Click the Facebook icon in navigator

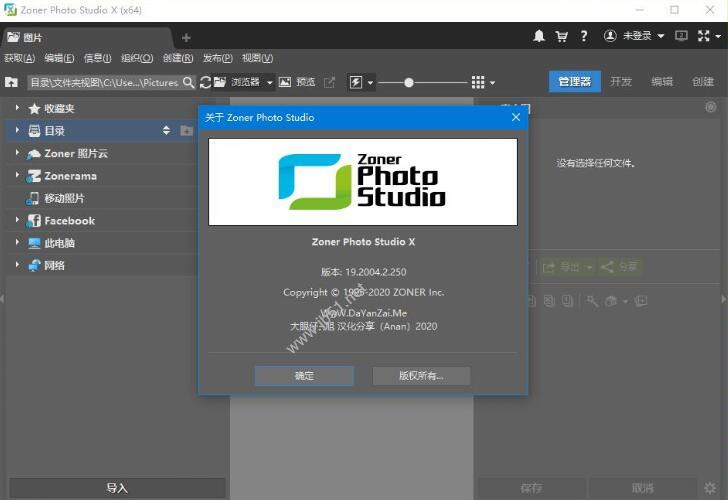pos(34,221)
